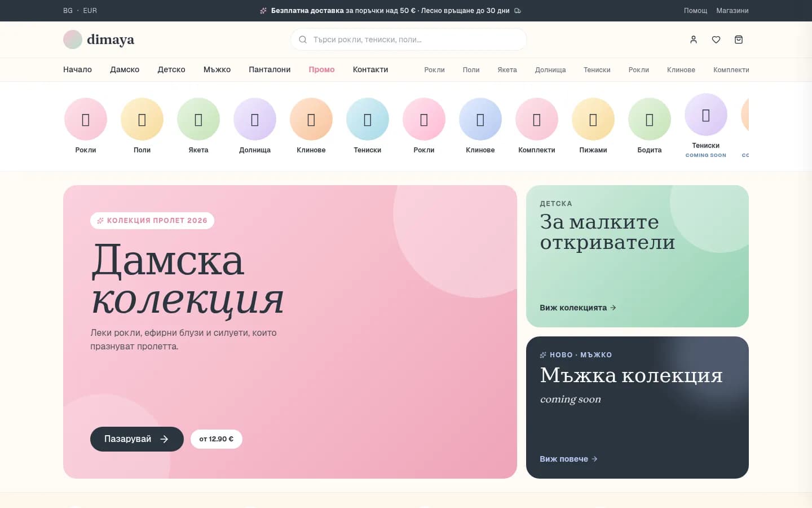
Task: Open the Мъжко menu item
Action: point(217,69)
